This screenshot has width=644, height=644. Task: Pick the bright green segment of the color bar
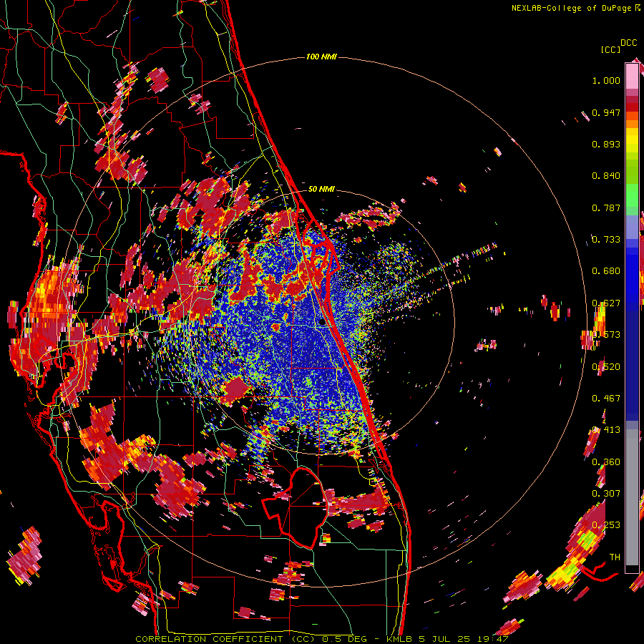point(632,195)
